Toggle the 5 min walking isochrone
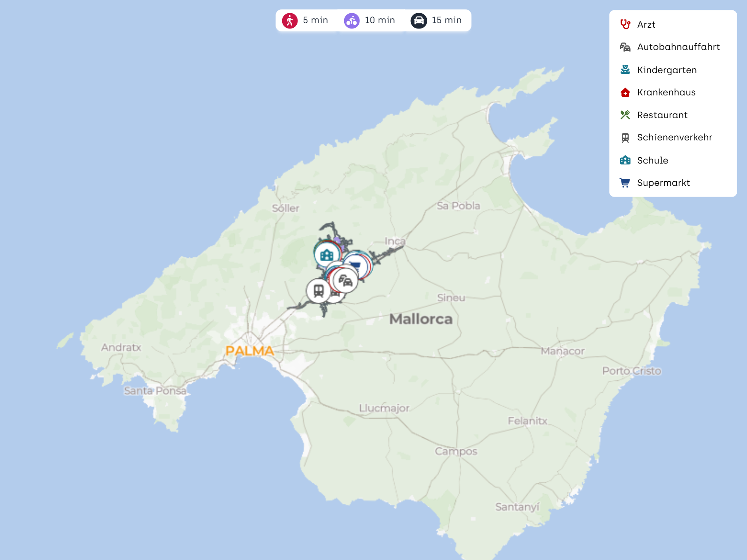The width and height of the screenshot is (747, 560). [x=306, y=20]
